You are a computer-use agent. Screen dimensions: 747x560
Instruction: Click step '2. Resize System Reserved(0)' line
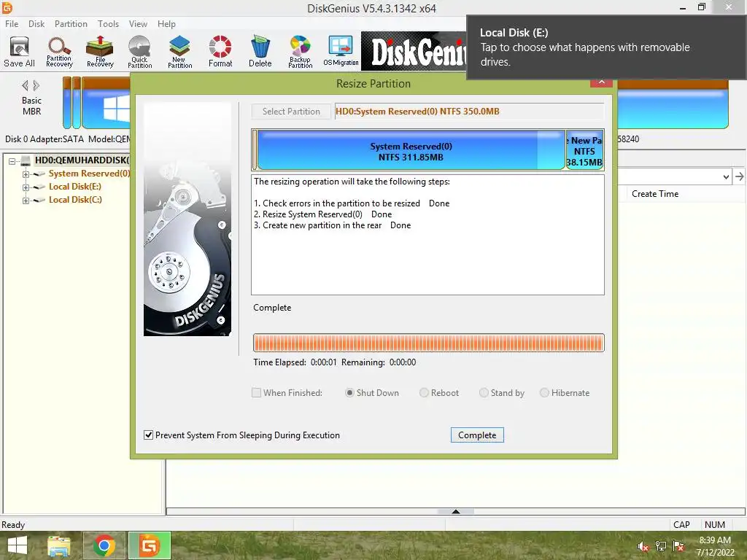click(x=322, y=214)
